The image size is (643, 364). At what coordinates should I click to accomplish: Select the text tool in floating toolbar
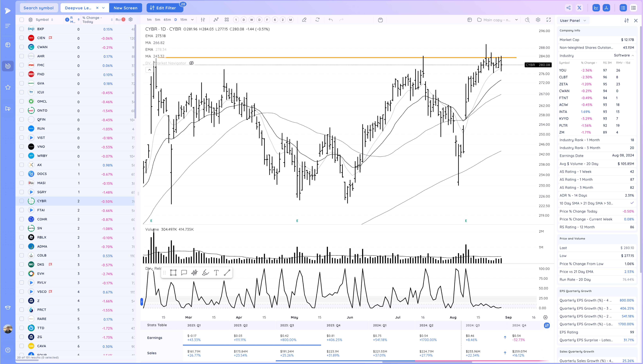[x=216, y=272]
